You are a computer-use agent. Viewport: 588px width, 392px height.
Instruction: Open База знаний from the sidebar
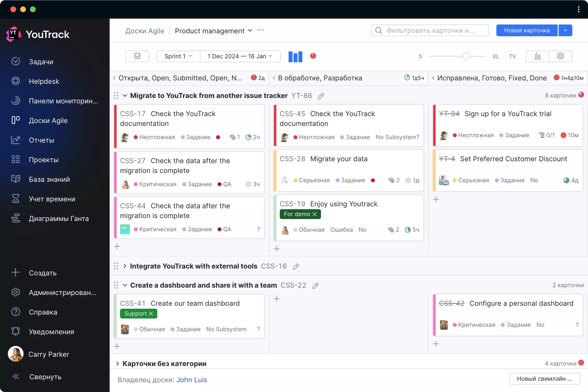tap(49, 179)
